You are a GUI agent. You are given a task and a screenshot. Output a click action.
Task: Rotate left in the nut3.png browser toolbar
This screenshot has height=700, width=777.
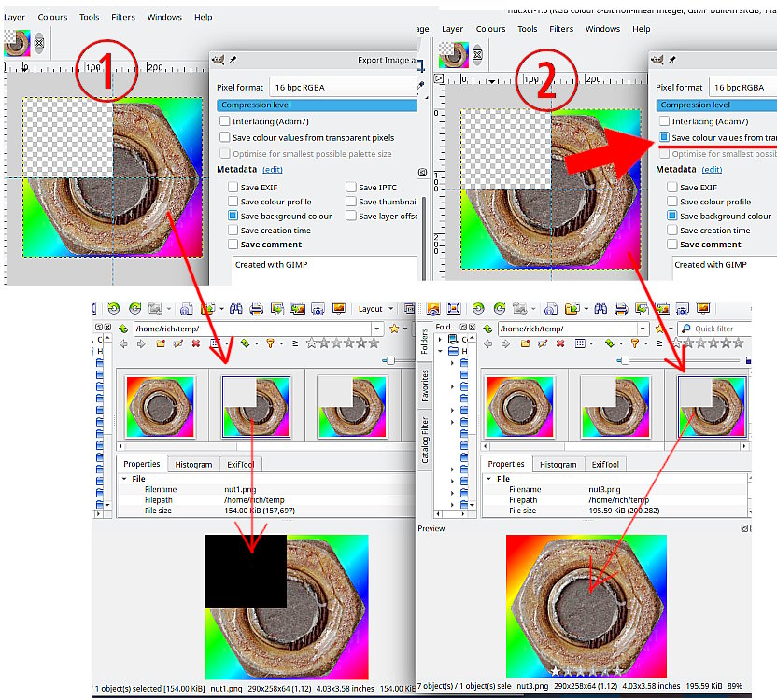[478, 309]
